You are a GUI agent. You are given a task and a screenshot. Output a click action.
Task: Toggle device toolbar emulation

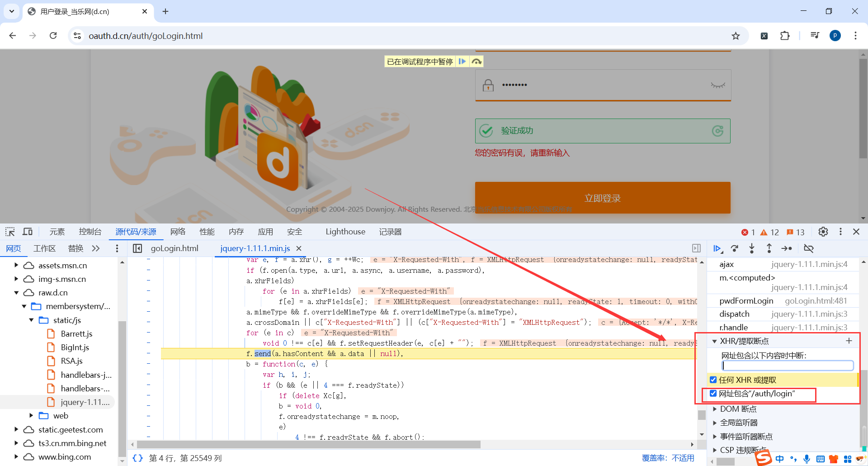coord(28,232)
